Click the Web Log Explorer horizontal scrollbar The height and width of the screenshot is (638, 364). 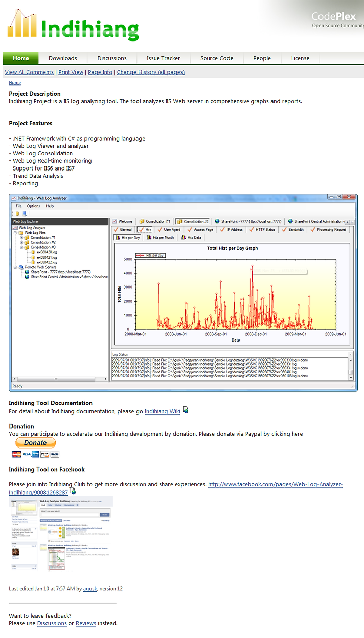pyautogui.click(x=60, y=379)
